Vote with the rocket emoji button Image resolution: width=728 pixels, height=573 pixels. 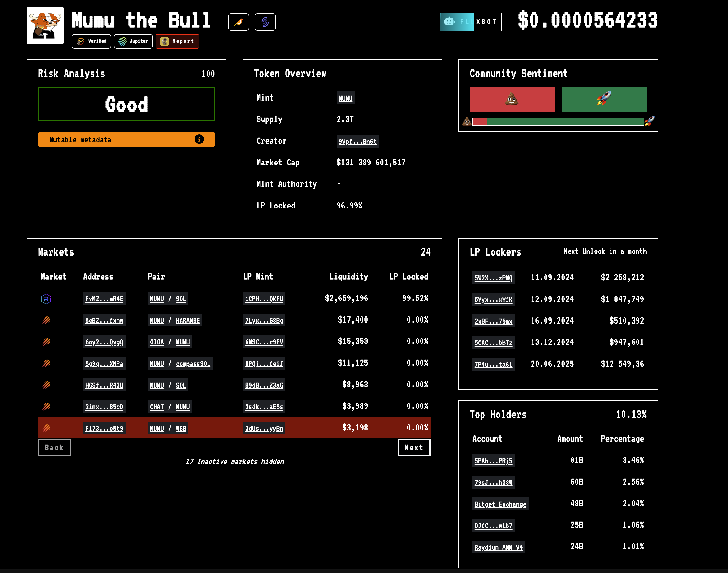point(604,99)
